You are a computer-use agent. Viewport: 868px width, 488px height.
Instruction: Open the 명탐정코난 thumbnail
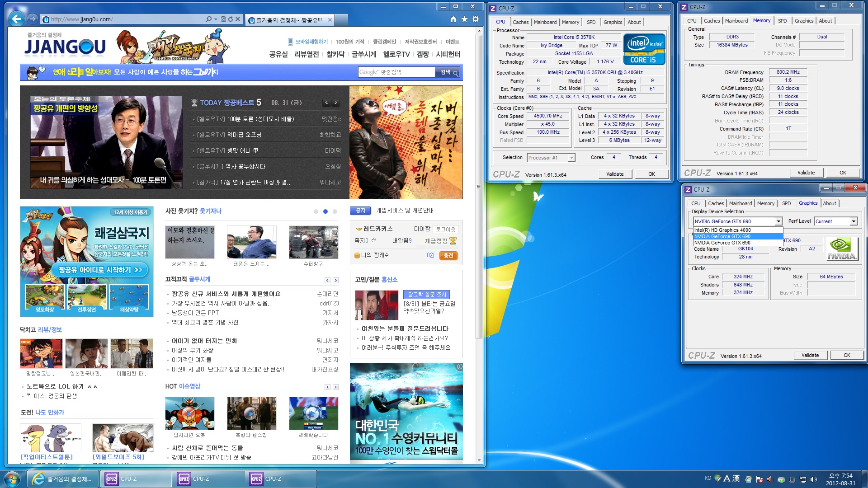click(41, 354)
